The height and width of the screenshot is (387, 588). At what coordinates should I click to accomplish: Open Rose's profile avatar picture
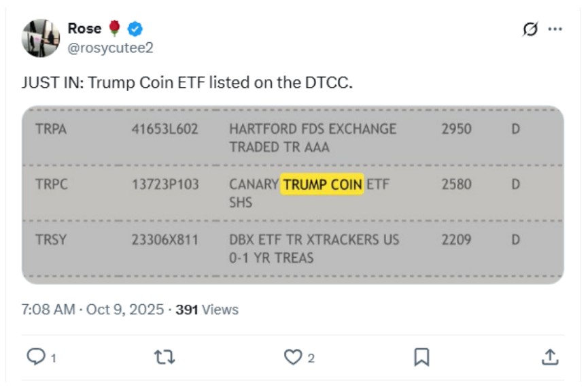coord(41,38)
